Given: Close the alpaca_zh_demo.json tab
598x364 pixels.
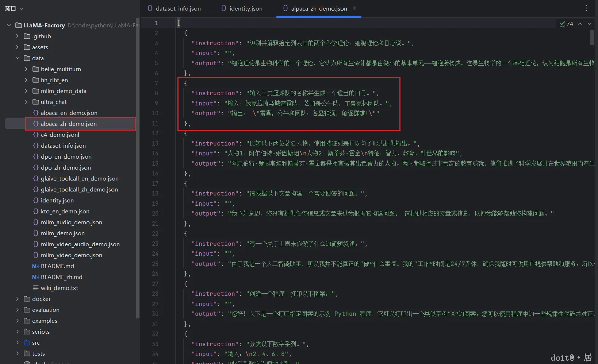Looking at the screenshot, I should pyautogui.click(x=354, y=8).
